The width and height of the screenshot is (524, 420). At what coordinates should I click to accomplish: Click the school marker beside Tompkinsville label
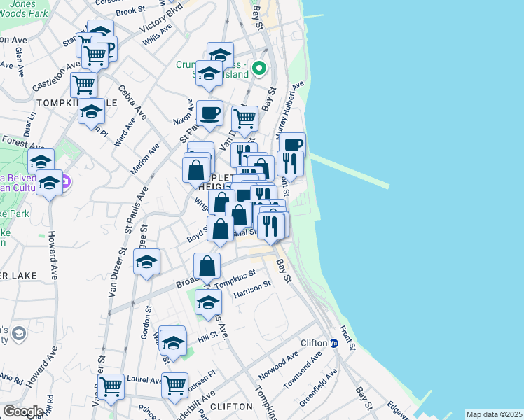point(91,111)
